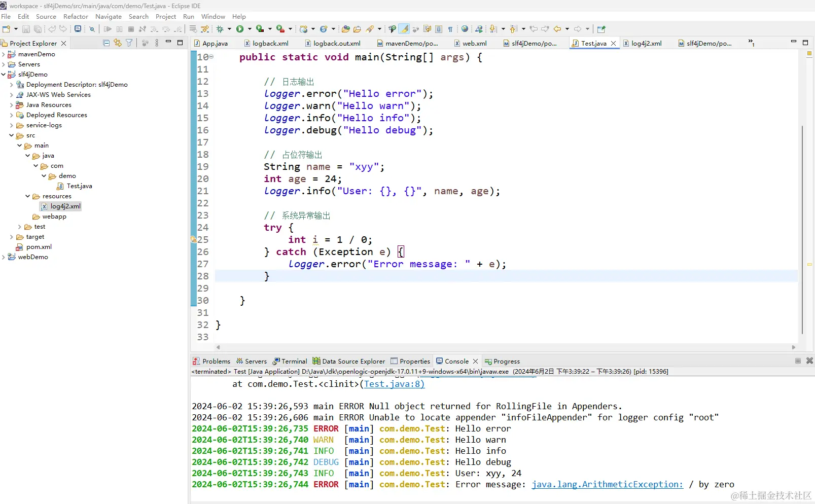
Task: Switch to the Terminal view tab
Action: tap(290, 361)
